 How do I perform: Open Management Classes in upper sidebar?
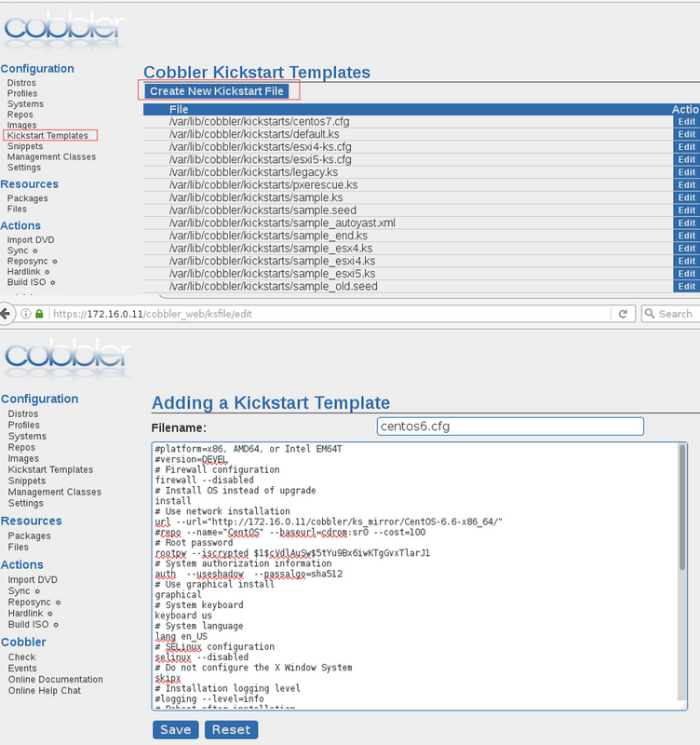click(51, 156)
